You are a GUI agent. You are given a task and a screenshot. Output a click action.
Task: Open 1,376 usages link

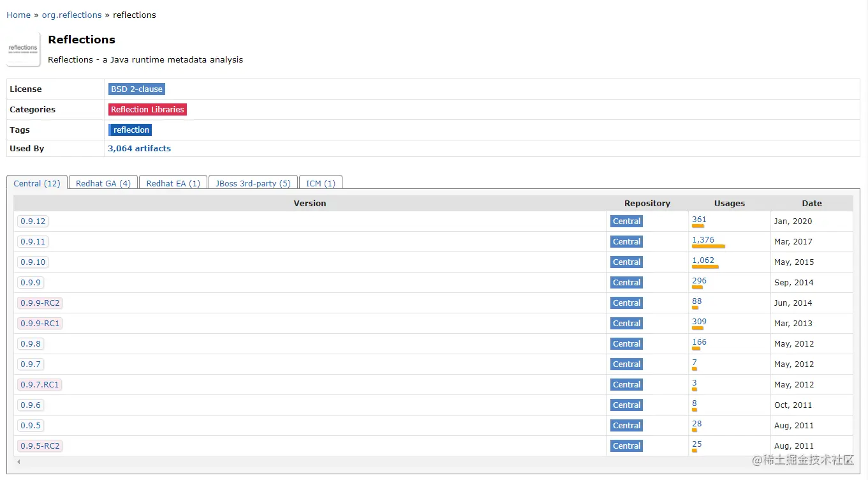[x=703, y=240]
